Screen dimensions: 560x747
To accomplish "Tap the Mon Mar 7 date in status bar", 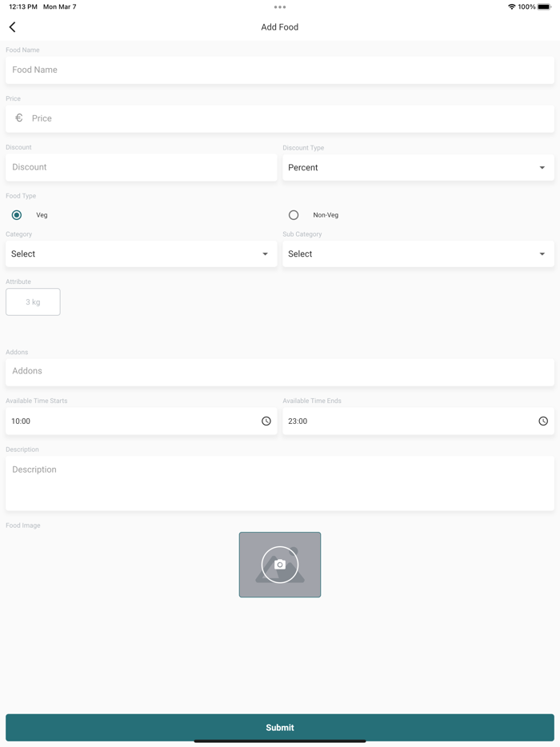I will click(59, 6).
